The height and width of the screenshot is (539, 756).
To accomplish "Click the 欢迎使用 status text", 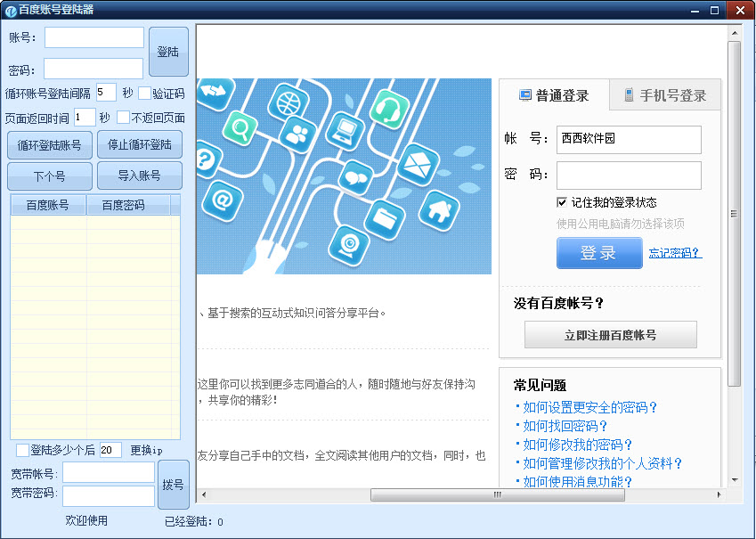I will coord(86,520).
